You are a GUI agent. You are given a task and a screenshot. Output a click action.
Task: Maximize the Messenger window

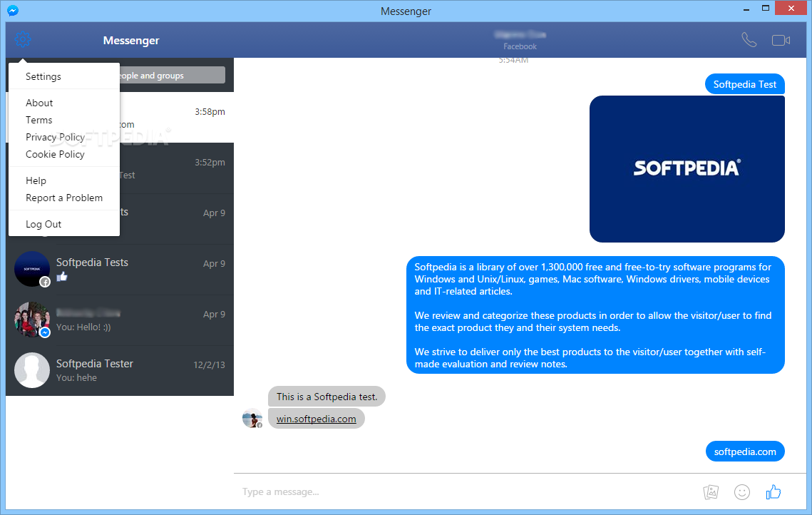[x=766, y=9]
